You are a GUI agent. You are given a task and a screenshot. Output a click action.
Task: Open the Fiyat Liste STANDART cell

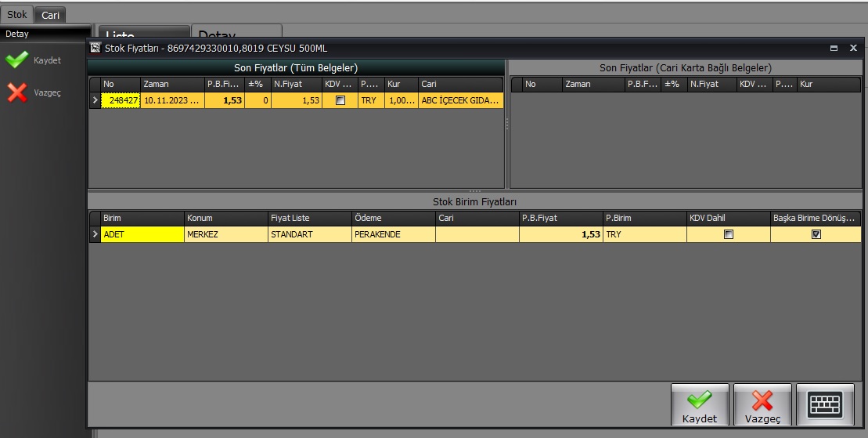click(x=309, y=234)
